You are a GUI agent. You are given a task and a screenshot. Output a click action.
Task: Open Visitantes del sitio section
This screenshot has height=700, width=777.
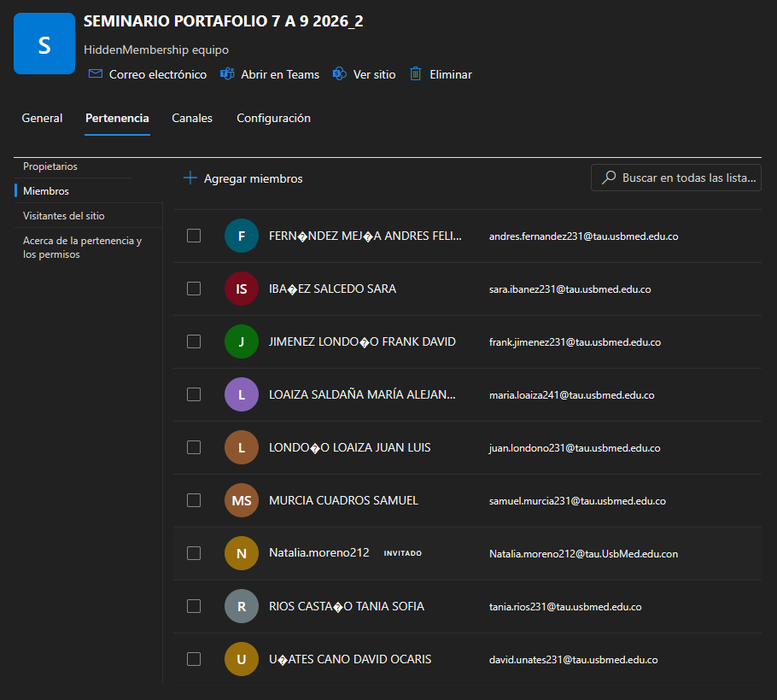[x=63, y=216]
